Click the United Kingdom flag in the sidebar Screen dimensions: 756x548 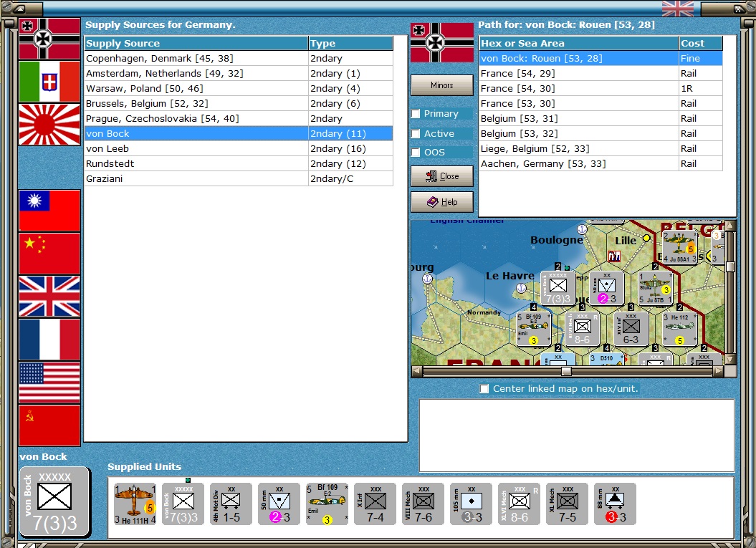[x=49, y=297]
